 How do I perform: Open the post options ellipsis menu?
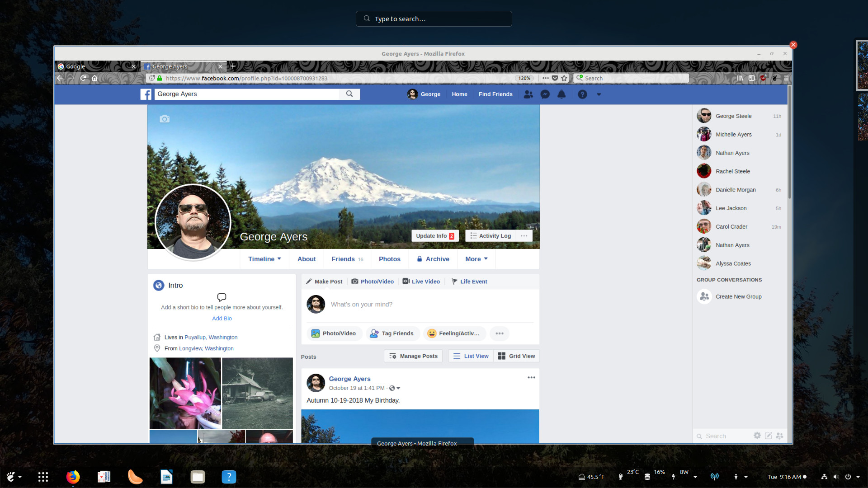click(531, 378)
